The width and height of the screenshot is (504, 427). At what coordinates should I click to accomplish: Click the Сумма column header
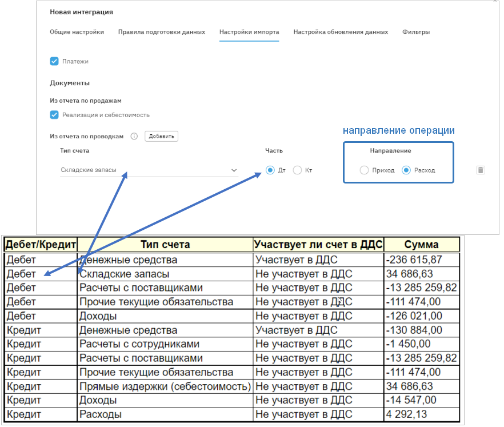pos(421,245)
